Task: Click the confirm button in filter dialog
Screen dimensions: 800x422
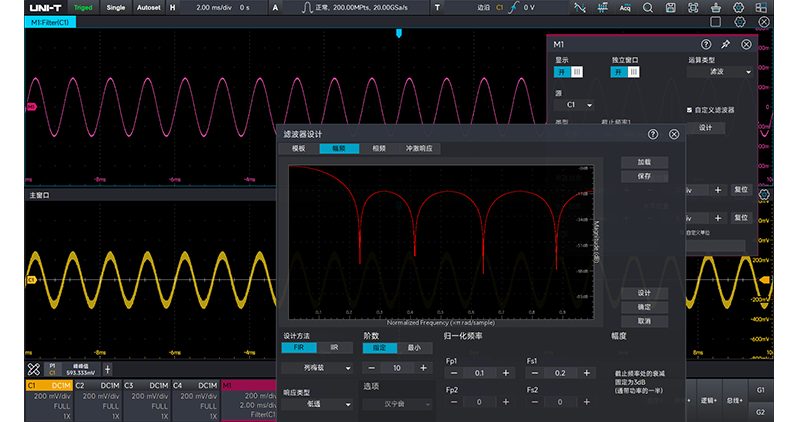Action: pyautogui.click(x=644, y=307)
